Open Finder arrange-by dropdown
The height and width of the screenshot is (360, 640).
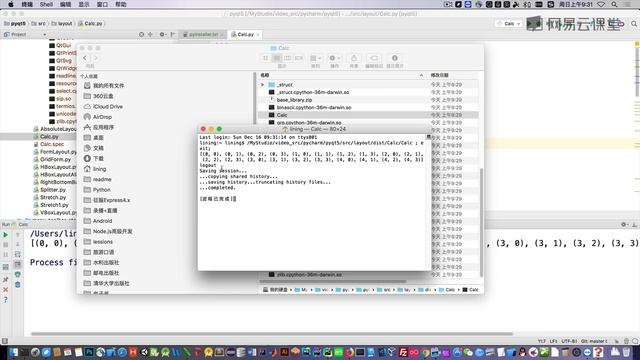tap(316, 58)
